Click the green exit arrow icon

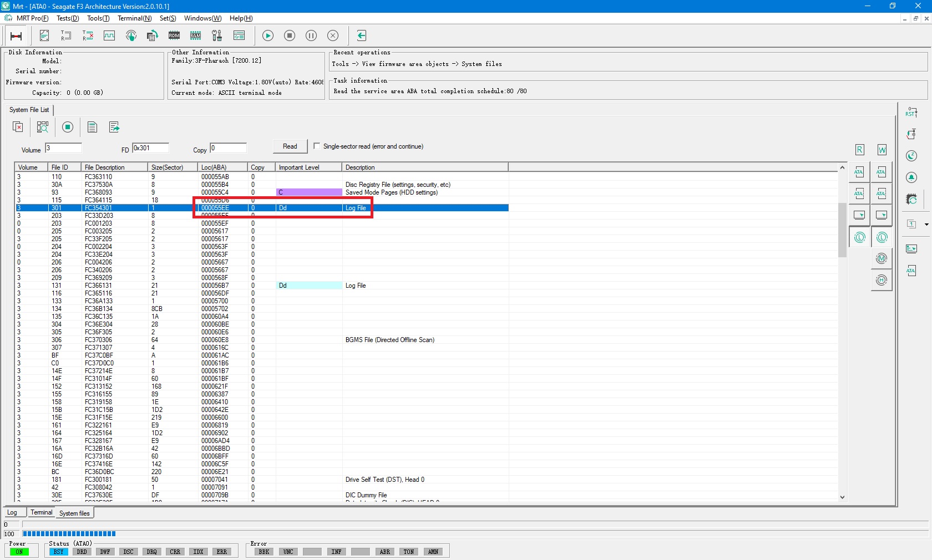coord(362,35)
